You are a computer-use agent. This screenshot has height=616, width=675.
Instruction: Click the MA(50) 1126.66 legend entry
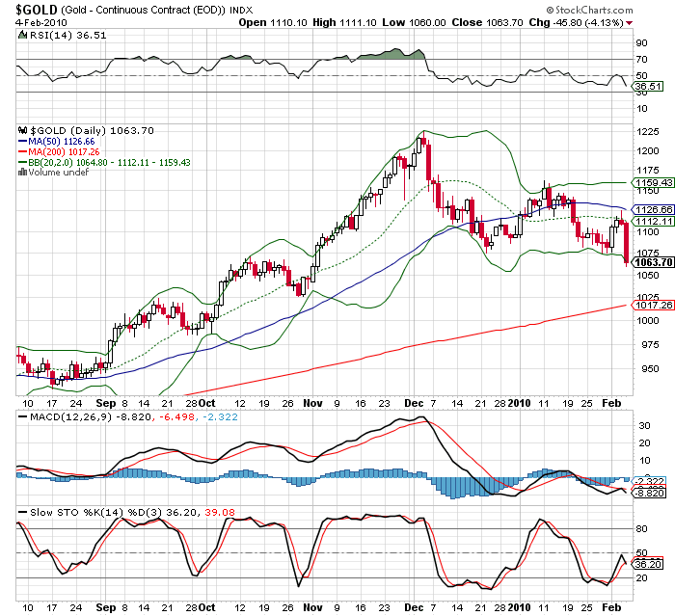56,142
